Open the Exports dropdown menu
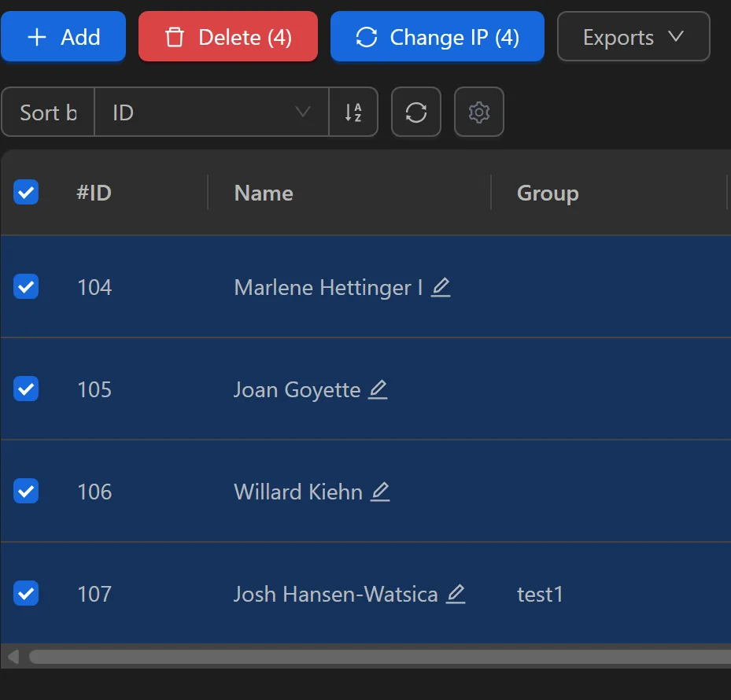 (633, 37)
